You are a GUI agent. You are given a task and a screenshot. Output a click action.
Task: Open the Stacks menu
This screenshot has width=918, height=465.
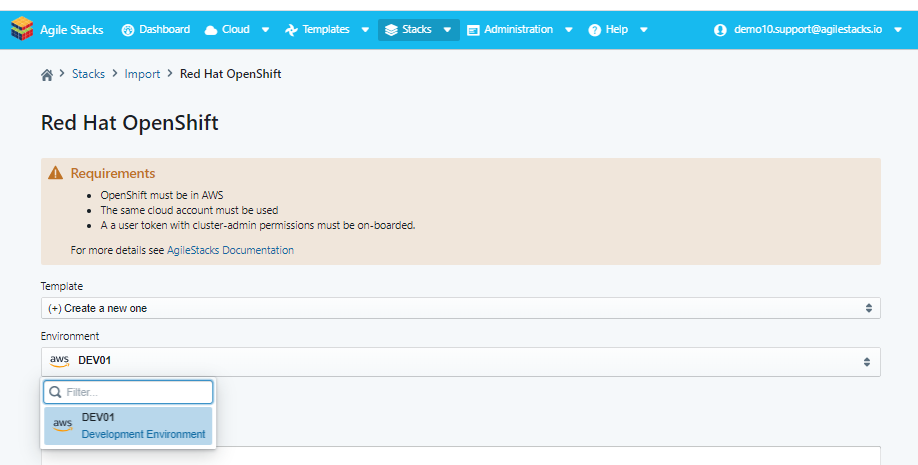pos(418,29)
